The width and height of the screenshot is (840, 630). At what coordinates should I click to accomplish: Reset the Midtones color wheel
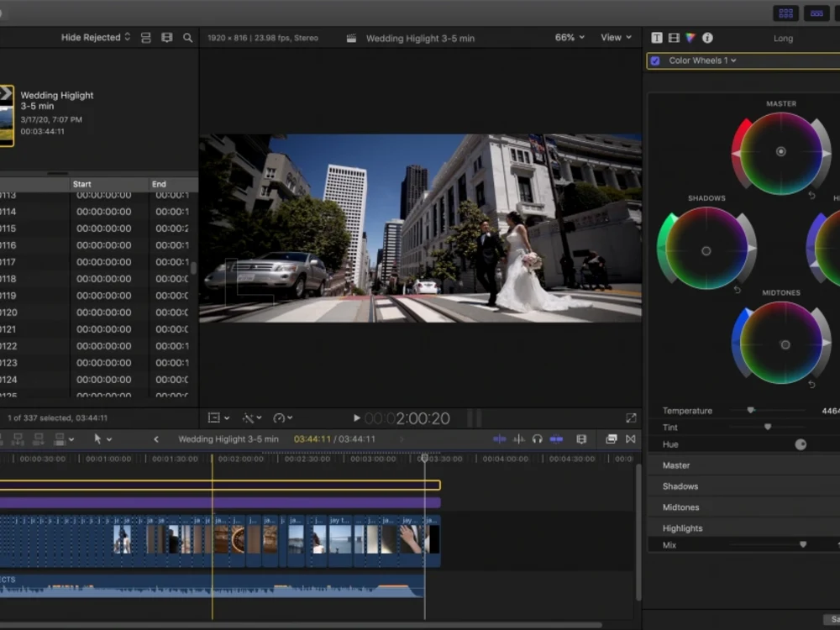point(811,384)
